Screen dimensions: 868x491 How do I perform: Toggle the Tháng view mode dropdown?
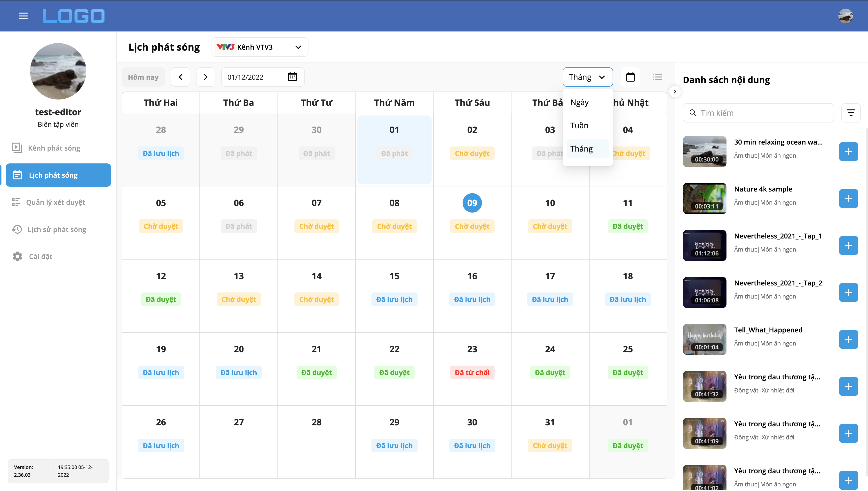point(587,77)
